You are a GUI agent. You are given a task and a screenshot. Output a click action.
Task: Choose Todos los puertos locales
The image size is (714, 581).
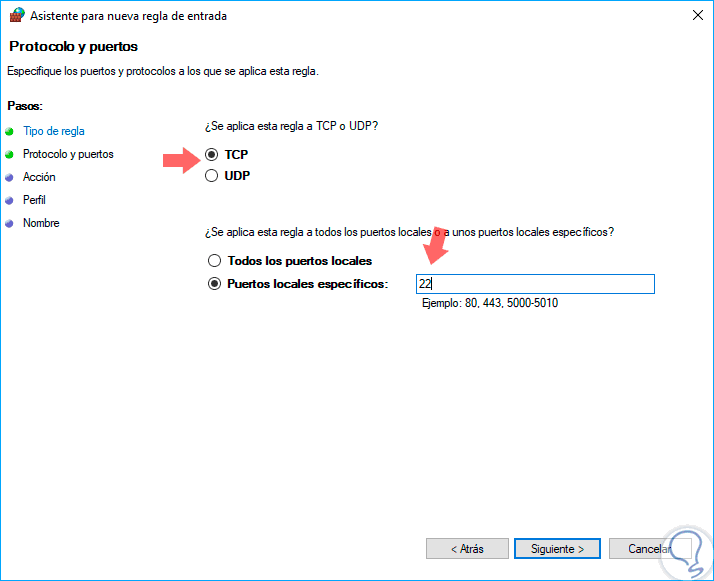point(214,261)
